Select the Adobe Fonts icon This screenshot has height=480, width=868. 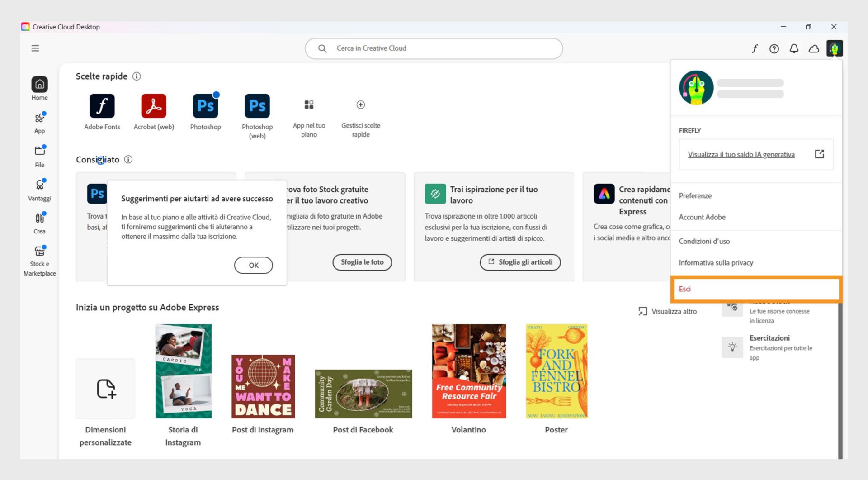tap(102, 105)
